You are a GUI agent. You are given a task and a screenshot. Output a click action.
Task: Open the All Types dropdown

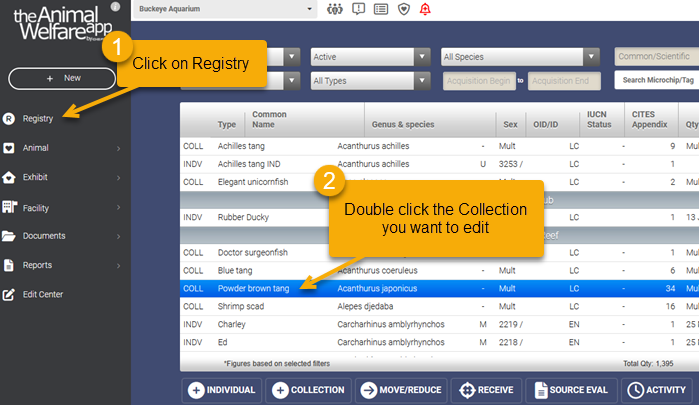pyautogui.click(x=370, y=81)
